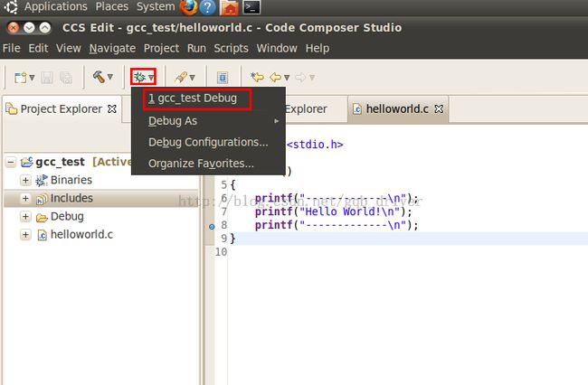Screen dimensions: 588x385
Task: Click the Save toolbar icon
Action: tap(47, 78)
